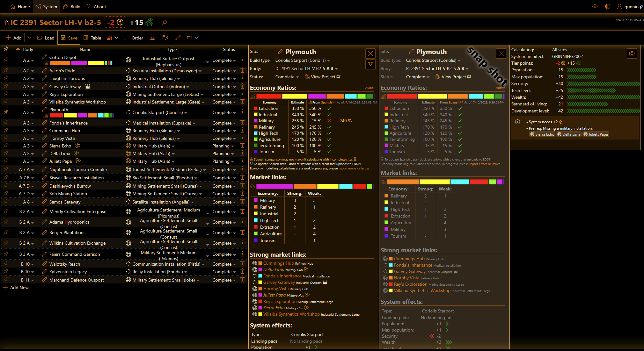Click the info icon beside System needs

(517, 122)
